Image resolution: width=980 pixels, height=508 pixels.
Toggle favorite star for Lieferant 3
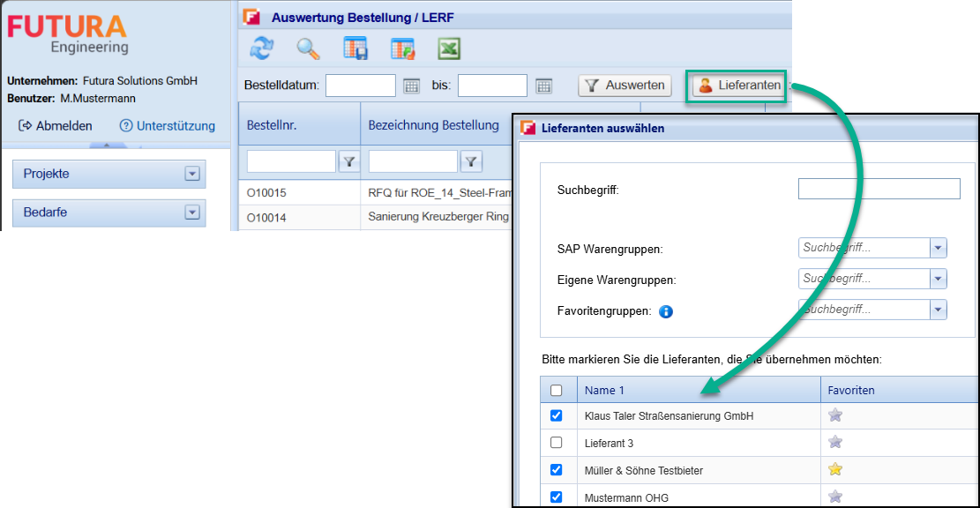tap(835, 442)
